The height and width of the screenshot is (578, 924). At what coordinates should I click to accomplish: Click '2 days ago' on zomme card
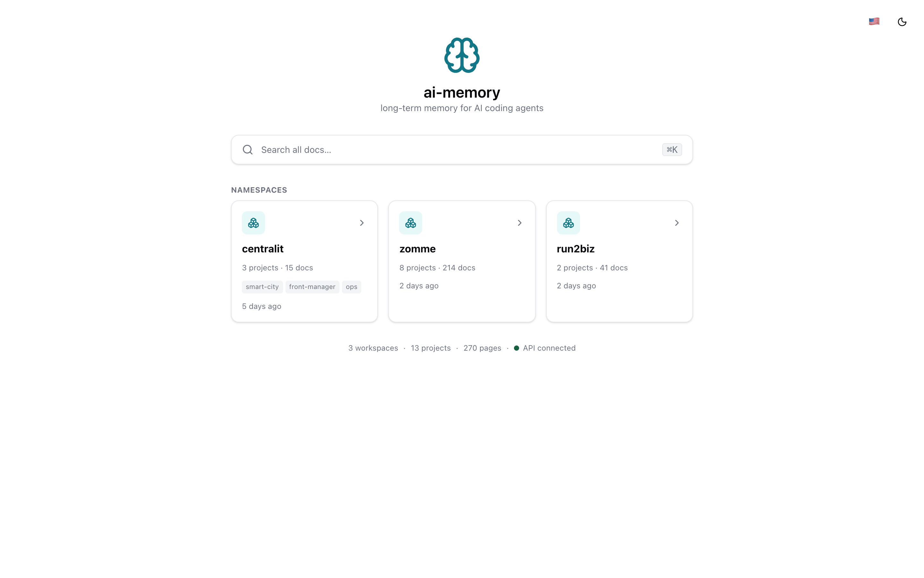click(419, 285)
